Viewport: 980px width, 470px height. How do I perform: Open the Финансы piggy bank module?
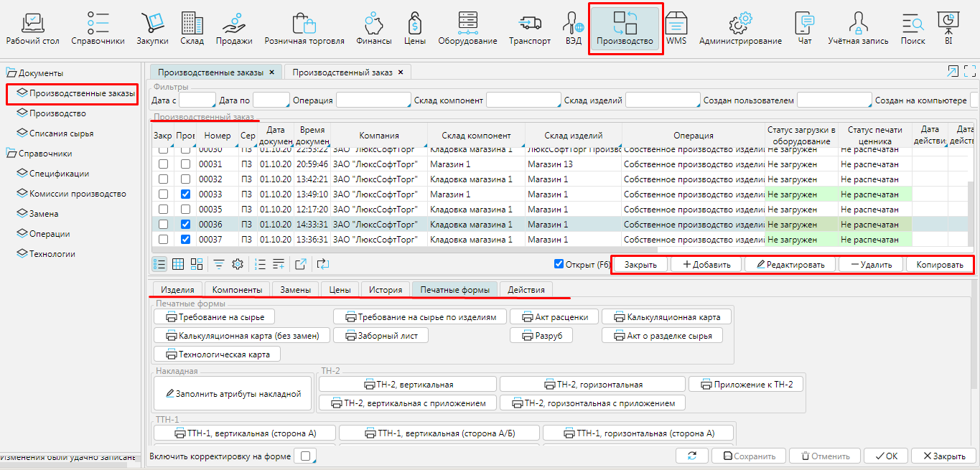tap(373, 29)
